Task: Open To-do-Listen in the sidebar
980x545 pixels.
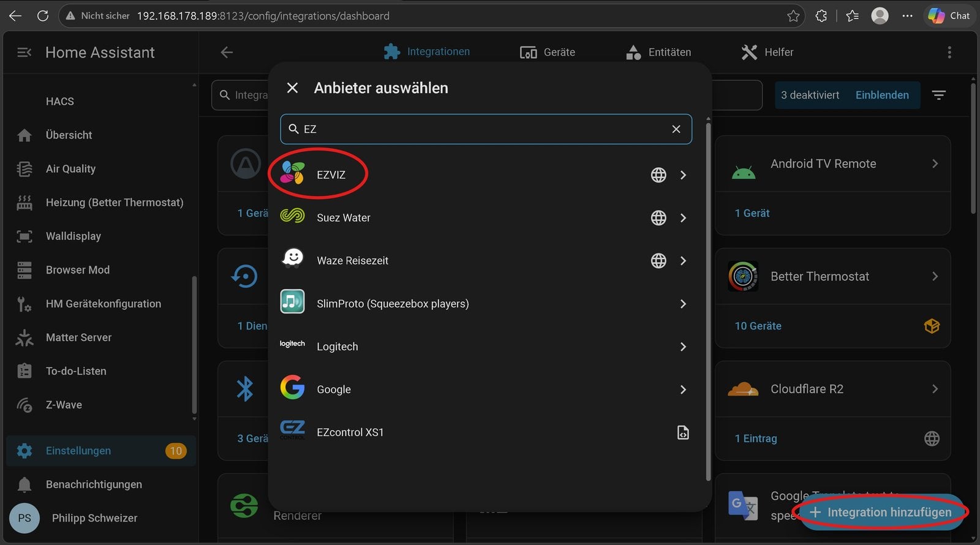Action: coord(101,371)
